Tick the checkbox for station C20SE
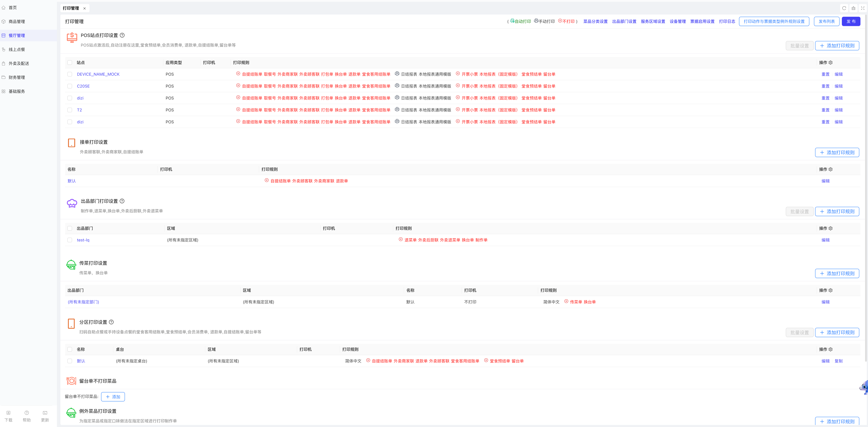This screenshot has height=427, width=868. pyautogui.click(x=70, y=86)
